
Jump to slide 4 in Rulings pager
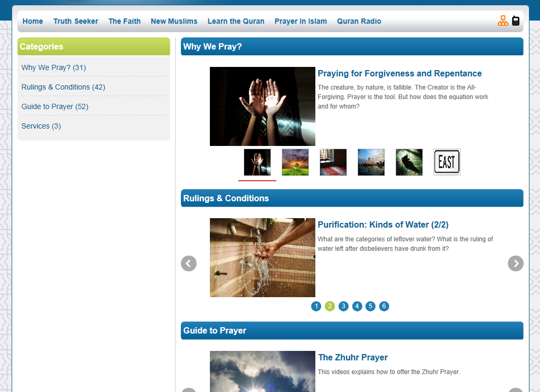pyautogui.click(x=357, y=306)
